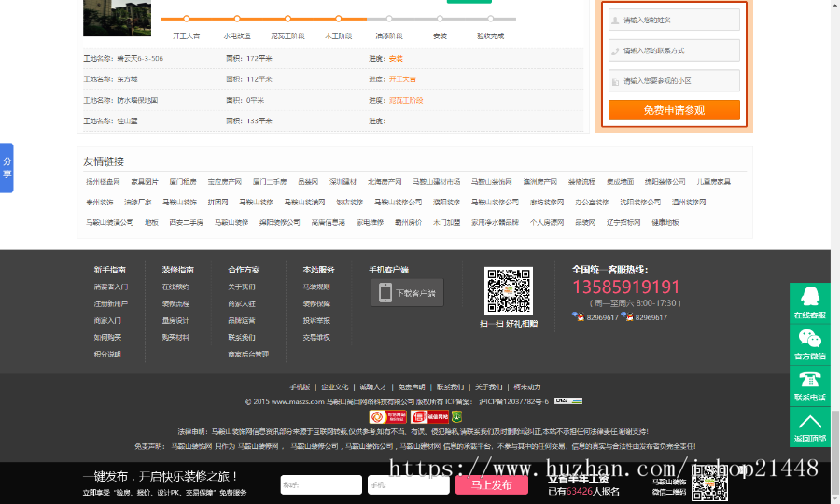Image resolution: width=840 pixels, height=504 pixels.
Task: Open the 积分说明 footer link
Action: point(107,354)
